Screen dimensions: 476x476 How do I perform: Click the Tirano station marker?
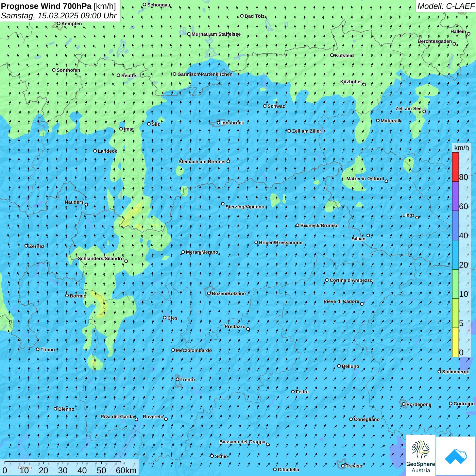38,349
